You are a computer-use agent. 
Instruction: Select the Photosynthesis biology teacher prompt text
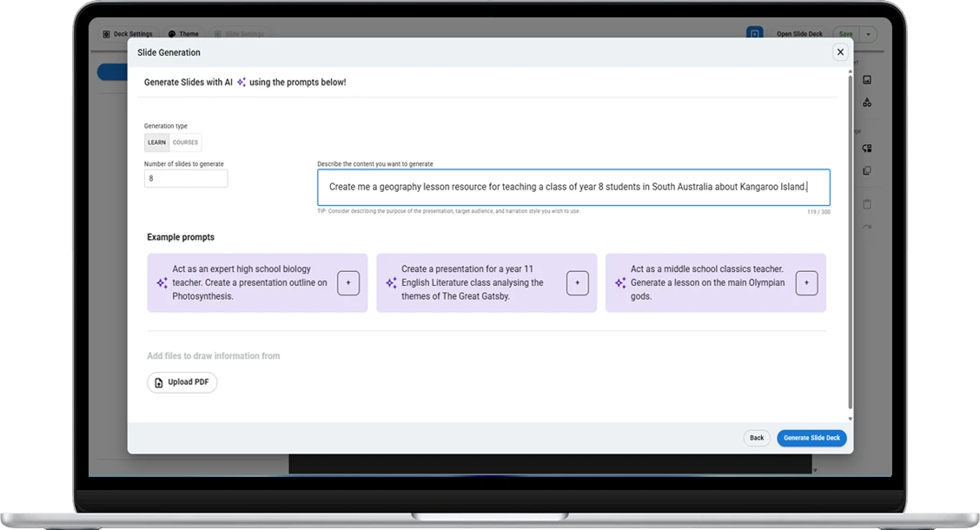click(250, 282)
